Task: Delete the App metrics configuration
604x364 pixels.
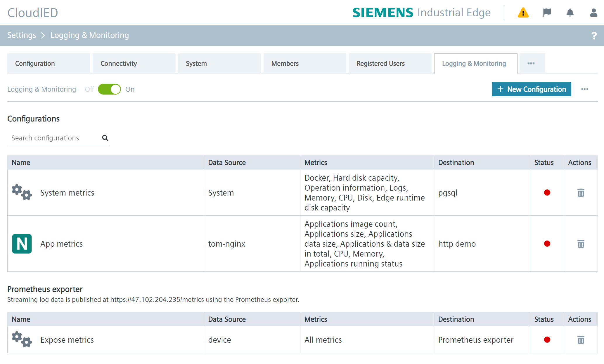Action: click(x=581, y=244)
